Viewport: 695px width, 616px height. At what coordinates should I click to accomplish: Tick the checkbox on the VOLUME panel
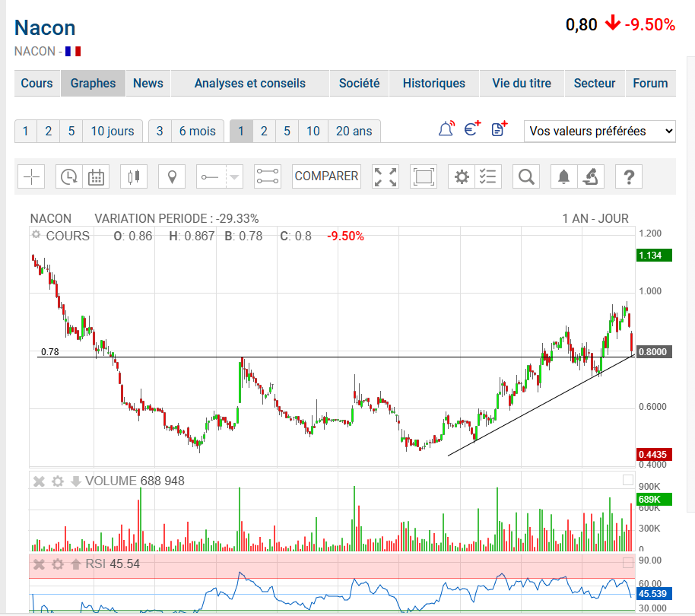click(627, 480)
